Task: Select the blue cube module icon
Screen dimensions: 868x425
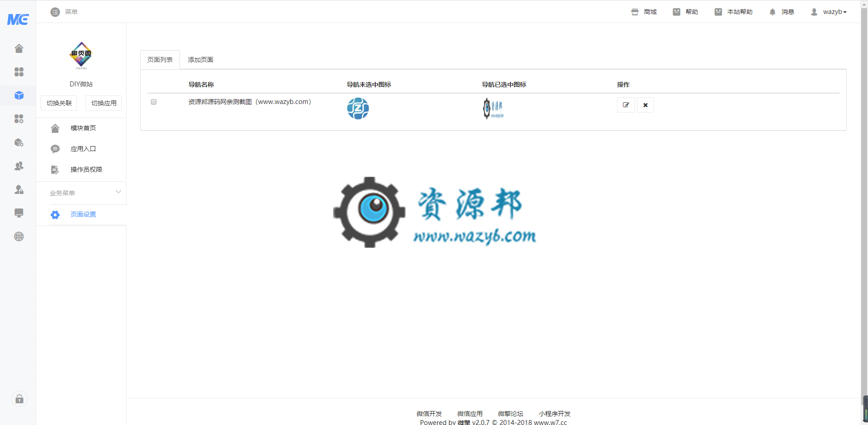Action: (x=19, y=95)
